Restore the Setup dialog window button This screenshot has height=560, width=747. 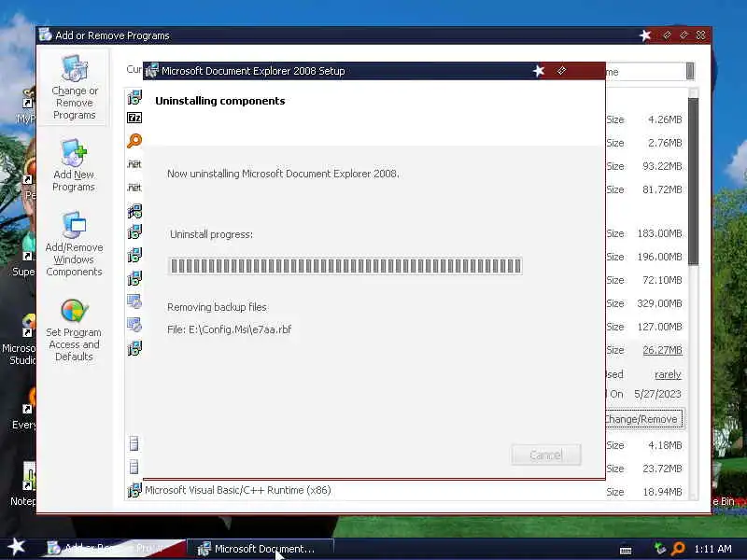click(x=562, y=71)
